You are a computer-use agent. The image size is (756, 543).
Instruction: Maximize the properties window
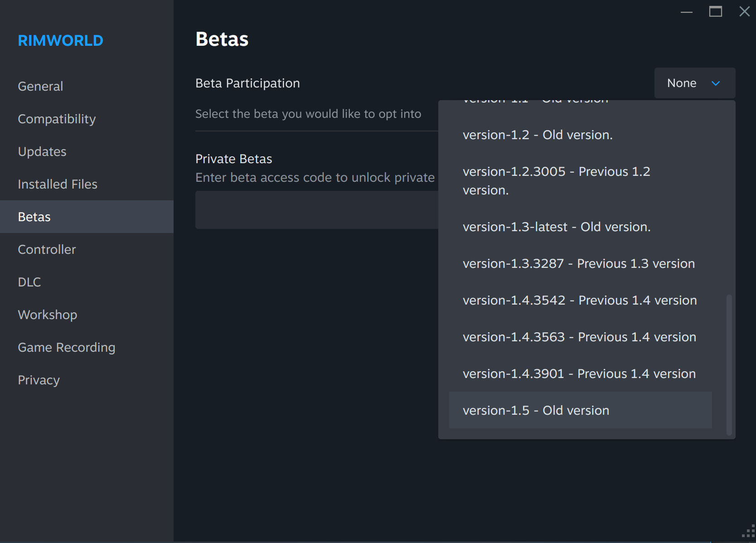[716, 12]
